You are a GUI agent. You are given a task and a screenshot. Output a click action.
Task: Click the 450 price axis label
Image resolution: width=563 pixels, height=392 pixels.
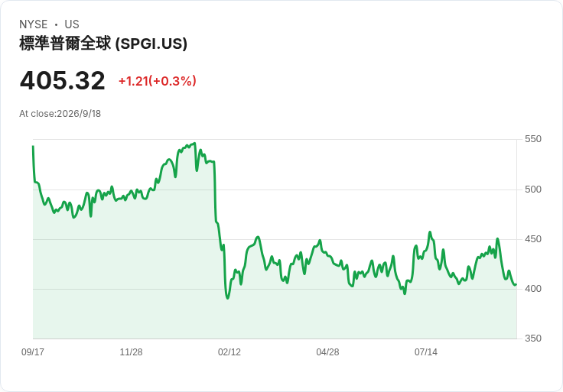(533, 239)
